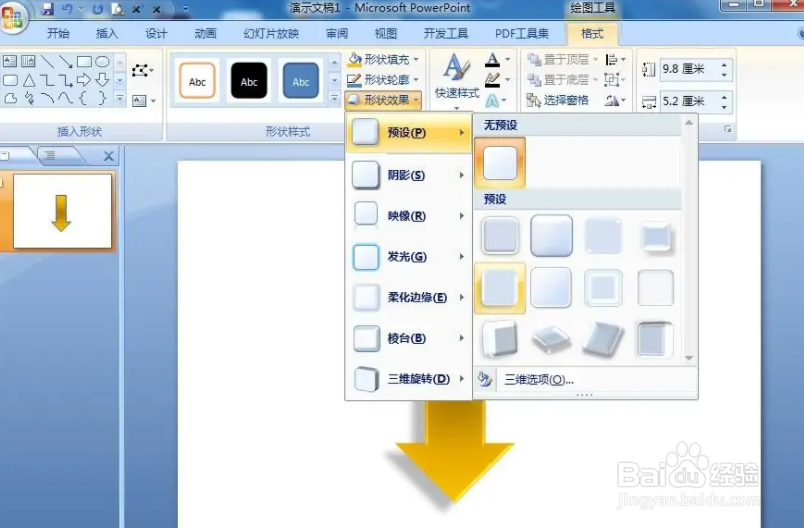Viewport: 804px width, 528px height.
Task: Choose the straight line shape
Action: pyautogui.click(x=47, y=62)
